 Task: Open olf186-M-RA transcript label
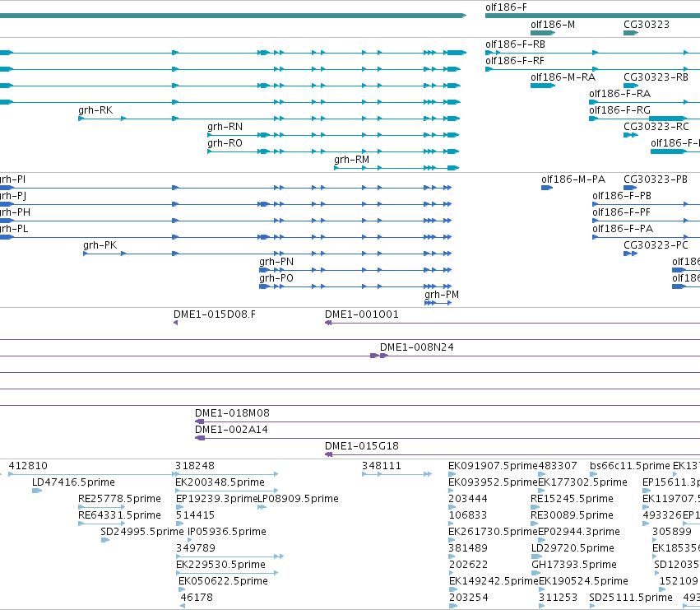coord(563,77)
